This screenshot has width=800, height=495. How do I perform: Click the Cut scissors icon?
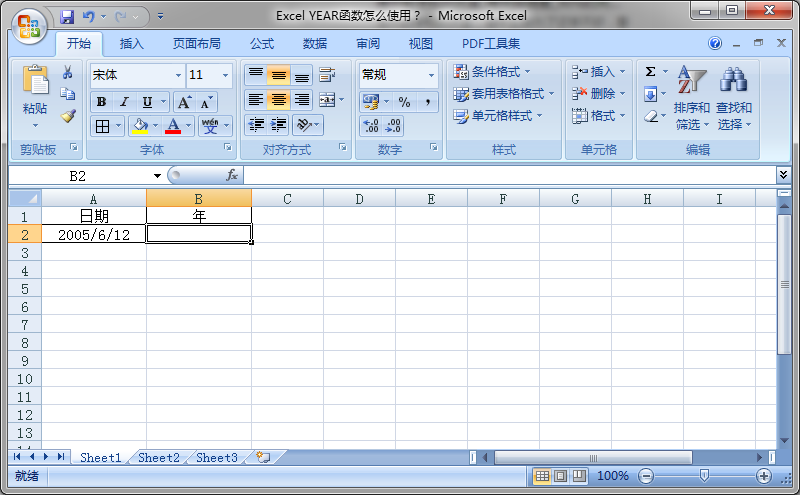[x=67, y=72]
